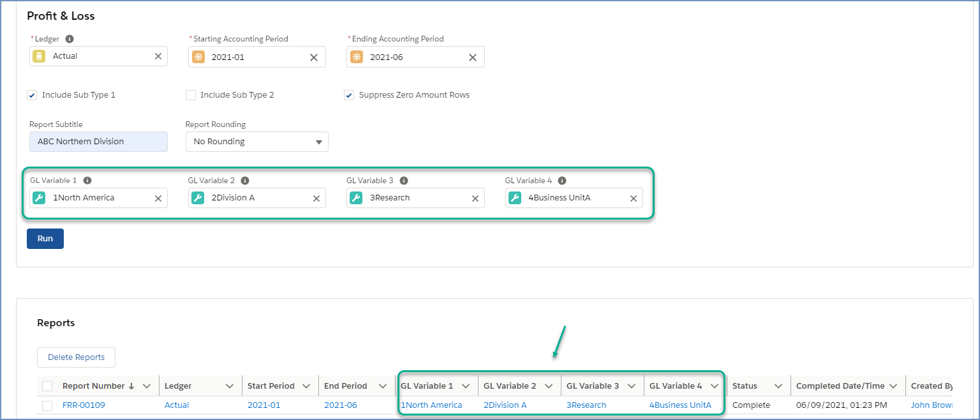Click the Completed Date/Time column header

(840, 386)
